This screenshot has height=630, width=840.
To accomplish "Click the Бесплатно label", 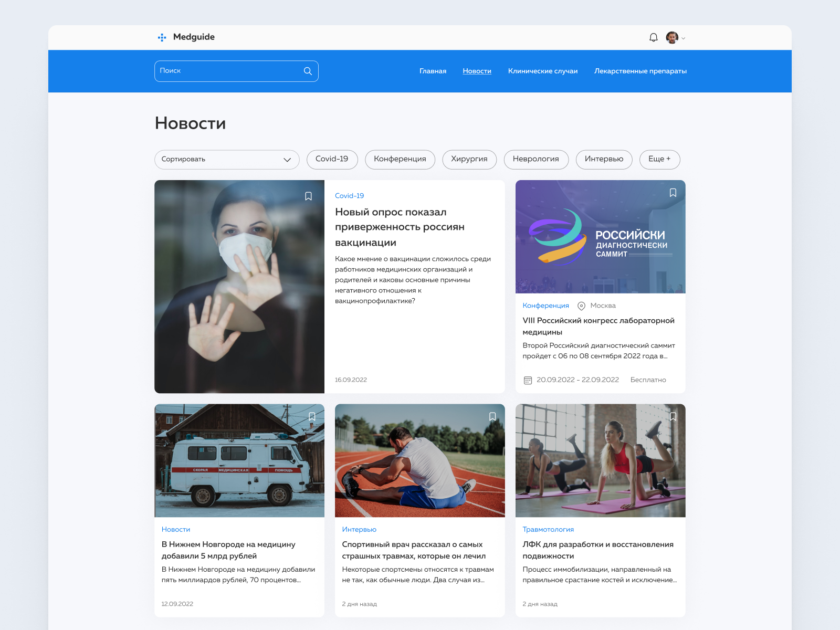I will [x=648, y=380].
